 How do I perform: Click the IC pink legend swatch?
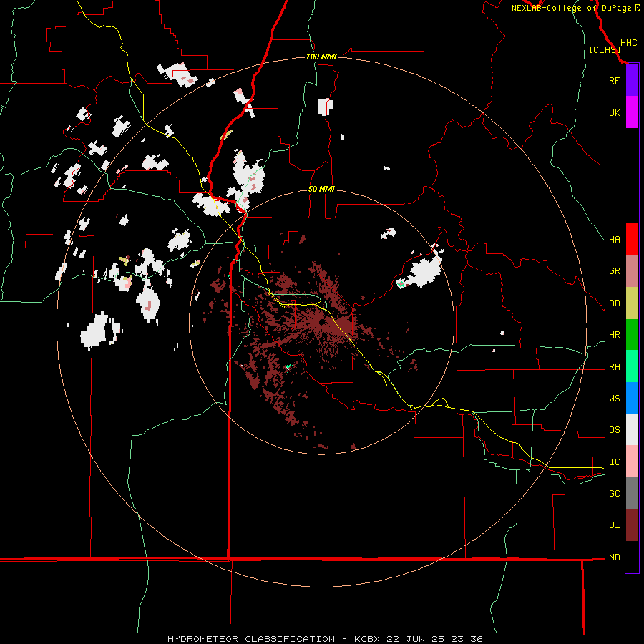click(x=632, y=462)
